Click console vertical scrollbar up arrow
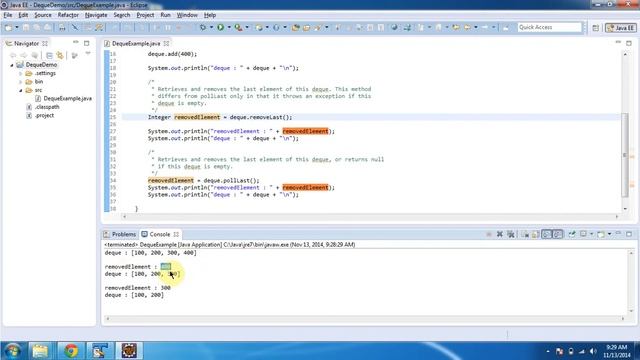The image size is (640, 360). pyautogui.click(x=631, y=253)
